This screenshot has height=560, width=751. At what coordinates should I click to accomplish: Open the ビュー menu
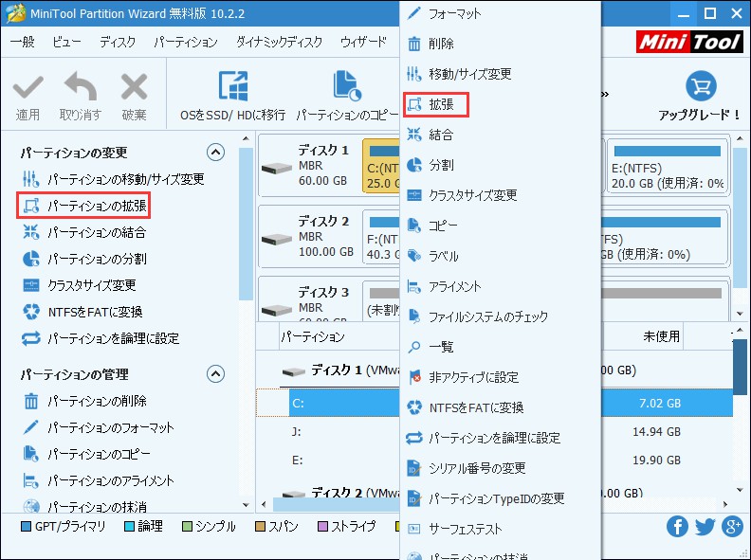tap(66, 42)
